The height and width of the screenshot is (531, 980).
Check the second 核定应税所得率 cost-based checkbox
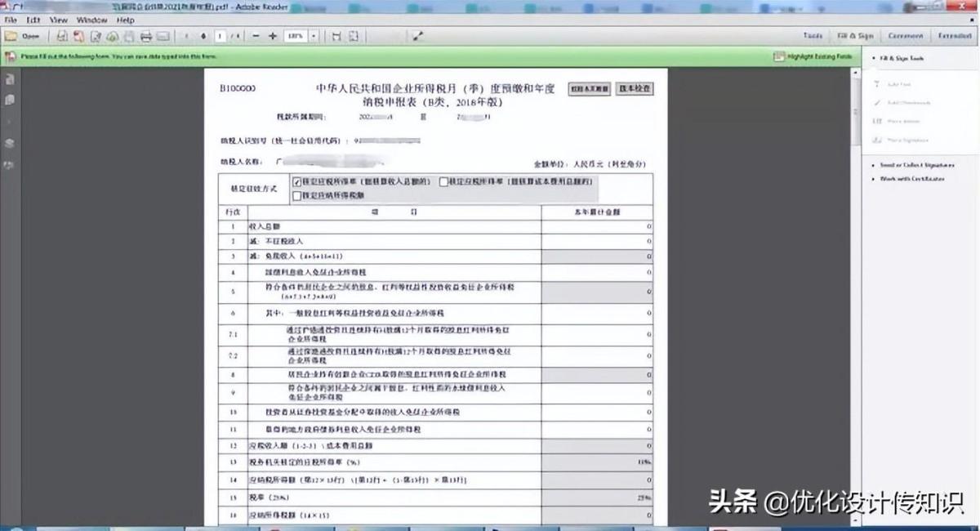pos(443,182)
